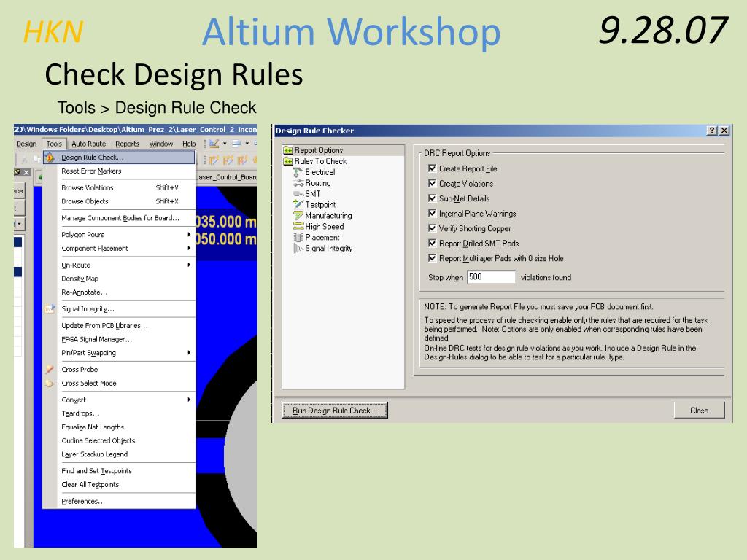Select Clear All Testpoints
Screen dimensions: 747x560
pos(119,485)
